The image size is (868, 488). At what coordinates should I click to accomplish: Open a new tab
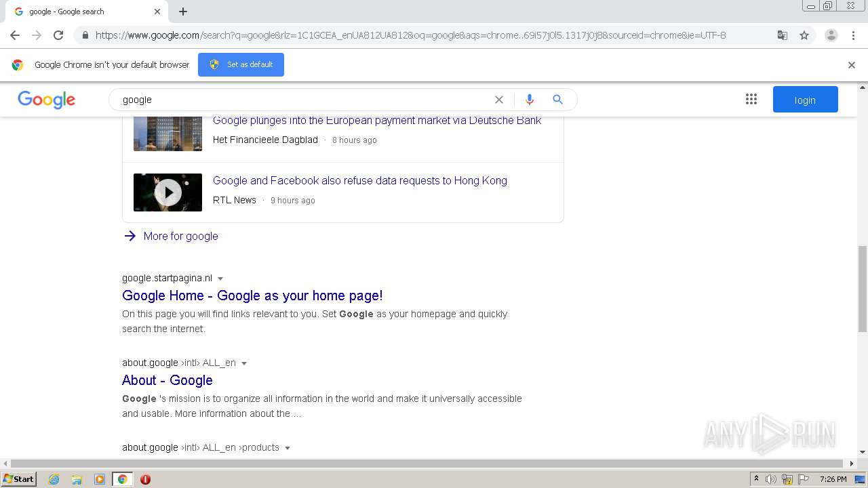click(183, 12)
